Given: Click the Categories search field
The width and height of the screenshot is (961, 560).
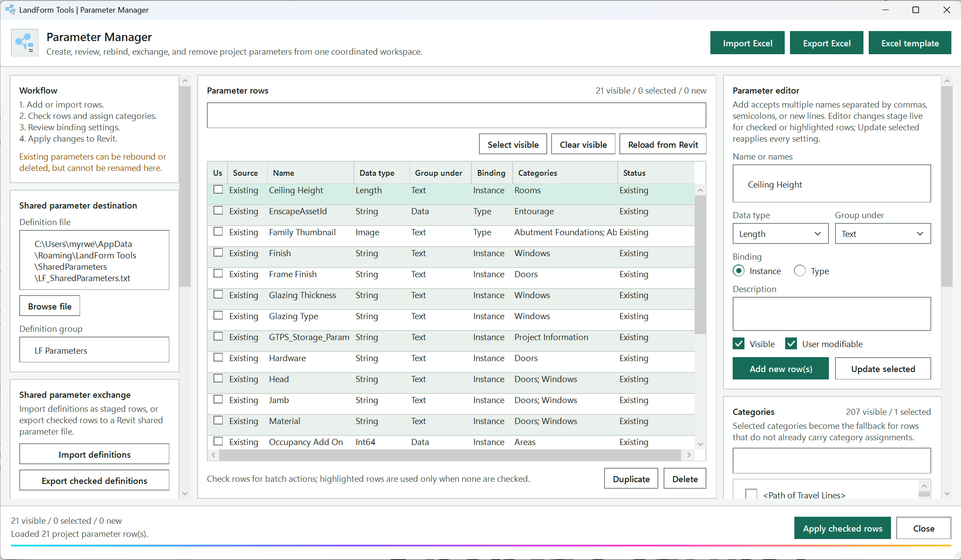Looking at the screenshot, I should pyautogui.click(x=832, y=460).
